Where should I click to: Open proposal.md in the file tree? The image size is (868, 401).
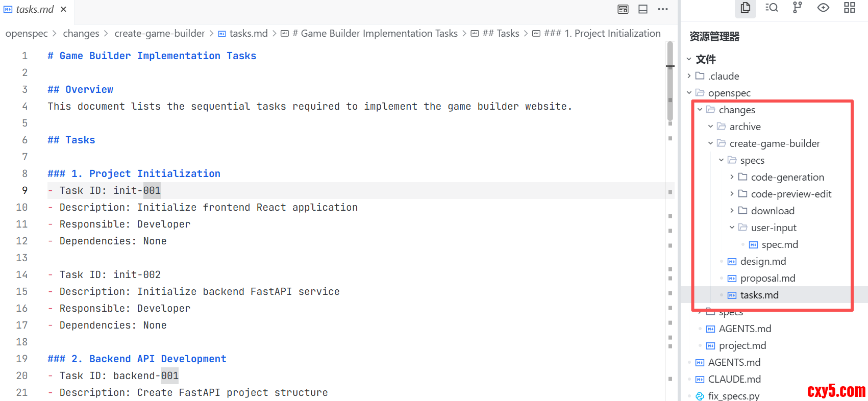click(x=767, y=278)
